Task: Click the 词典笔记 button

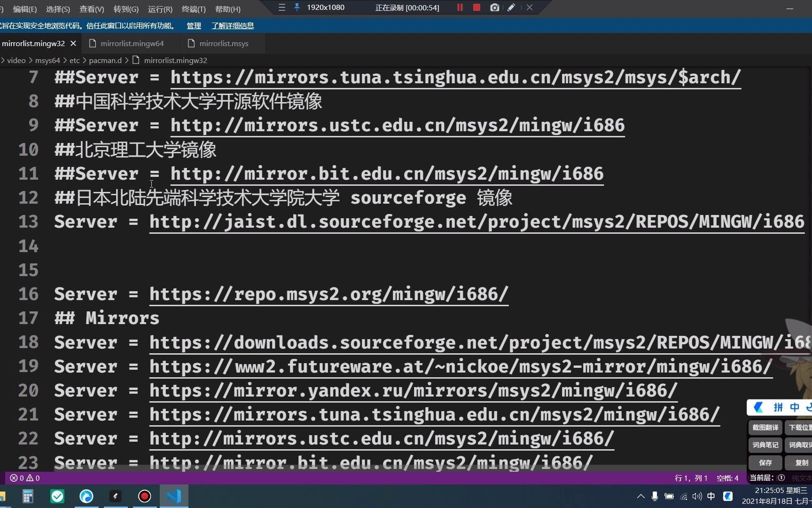Action: tap(765, 445)
